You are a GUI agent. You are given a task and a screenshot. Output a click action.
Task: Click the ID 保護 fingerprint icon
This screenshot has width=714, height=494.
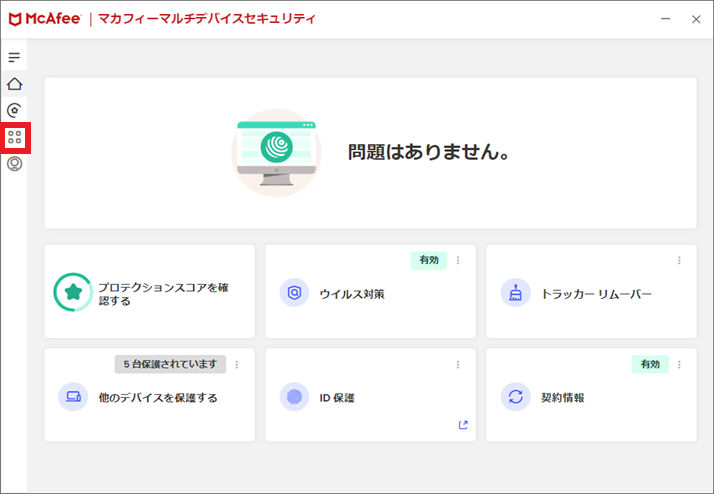(294, 397)
